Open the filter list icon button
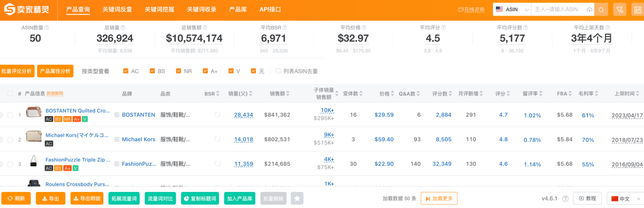This screenshot has width=644, height=208. [619, 10]
